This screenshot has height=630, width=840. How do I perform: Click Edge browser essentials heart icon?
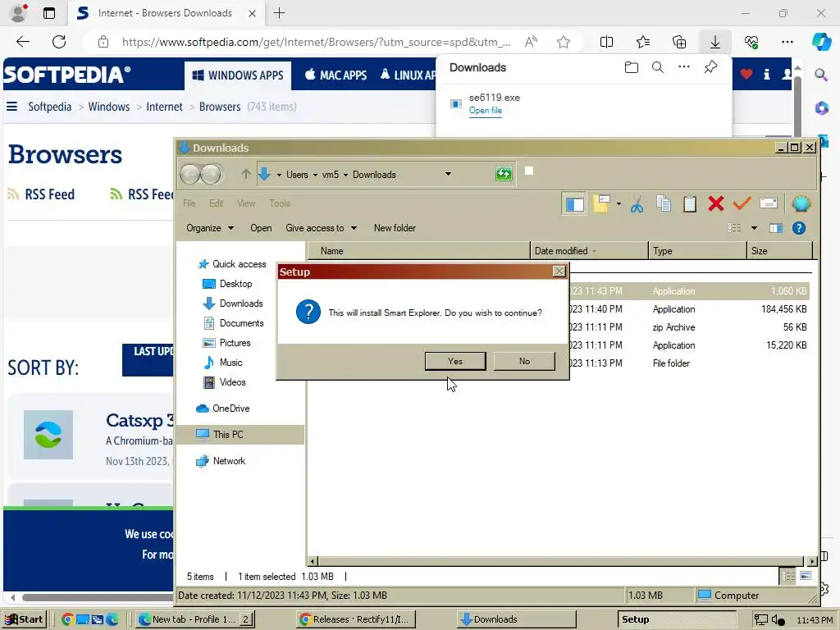coord(751,42)
